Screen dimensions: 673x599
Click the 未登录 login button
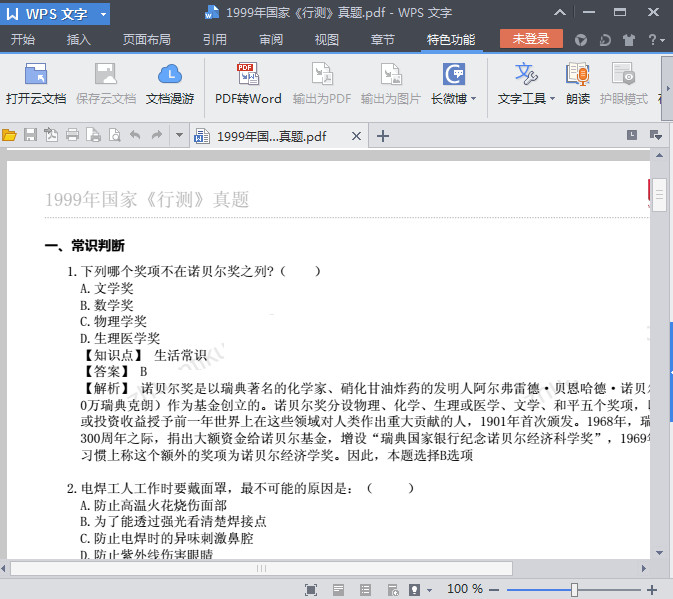coord(531,39)
